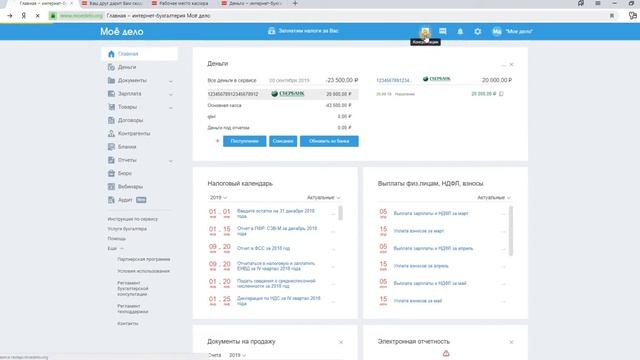Click the Моё дело logo
640x360 pixels.
coord(122,31)
